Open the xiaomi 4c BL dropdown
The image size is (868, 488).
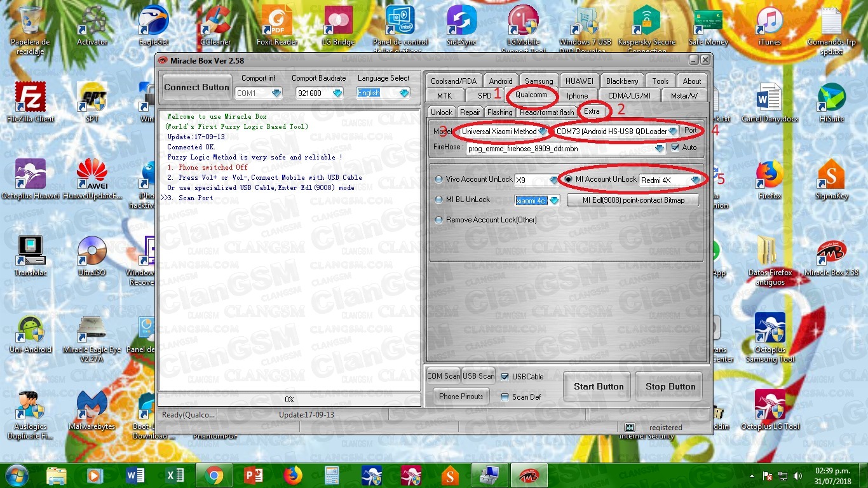(x=553, y=201)
